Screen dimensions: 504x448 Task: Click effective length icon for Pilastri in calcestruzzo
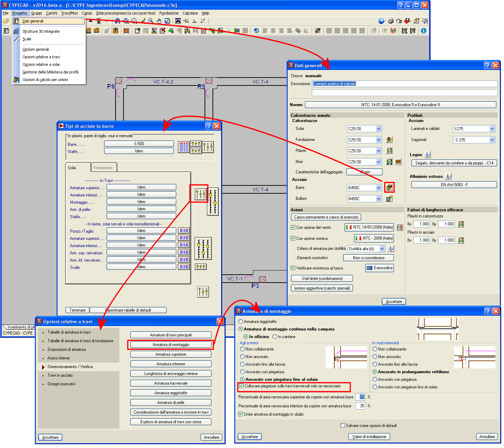pyautogui.click(x=461, y=224)
